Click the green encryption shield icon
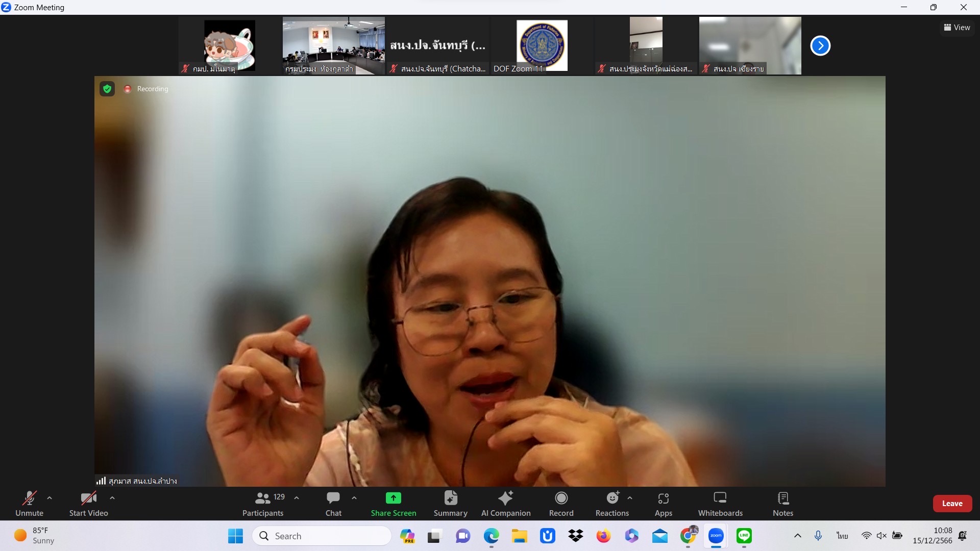The image size is (980, 551). (x=107, y=89)
